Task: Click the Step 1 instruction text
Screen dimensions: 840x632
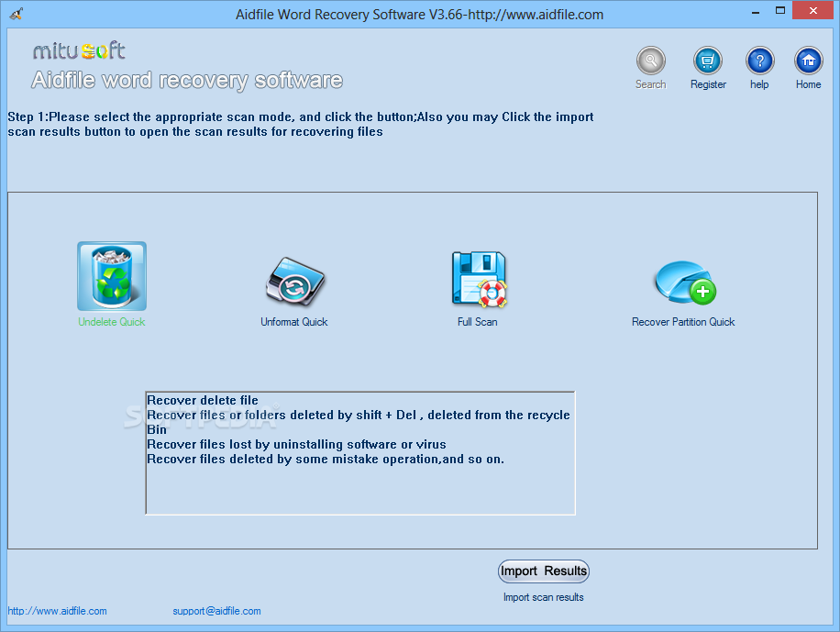Action: pyautogui.click(x=301, y=125)
